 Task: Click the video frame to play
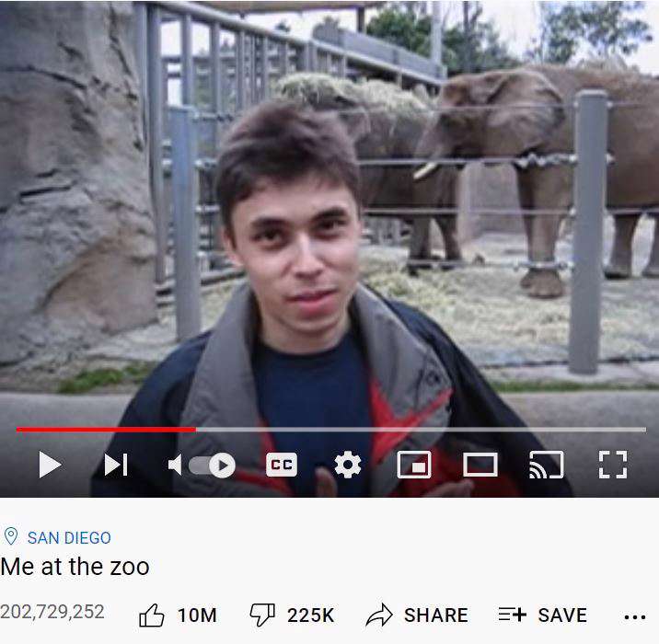click(329, 210)
